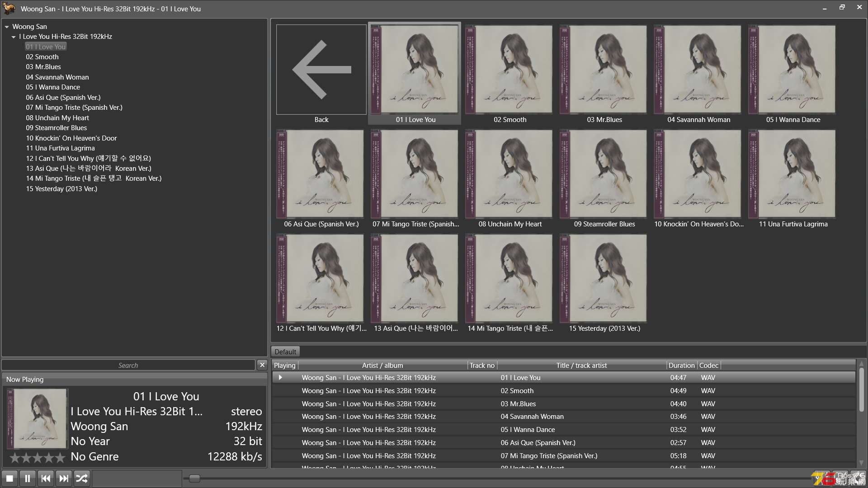This screenshot has width=868, height=488.
Task: Pause the current track
Action: (28, 478)
